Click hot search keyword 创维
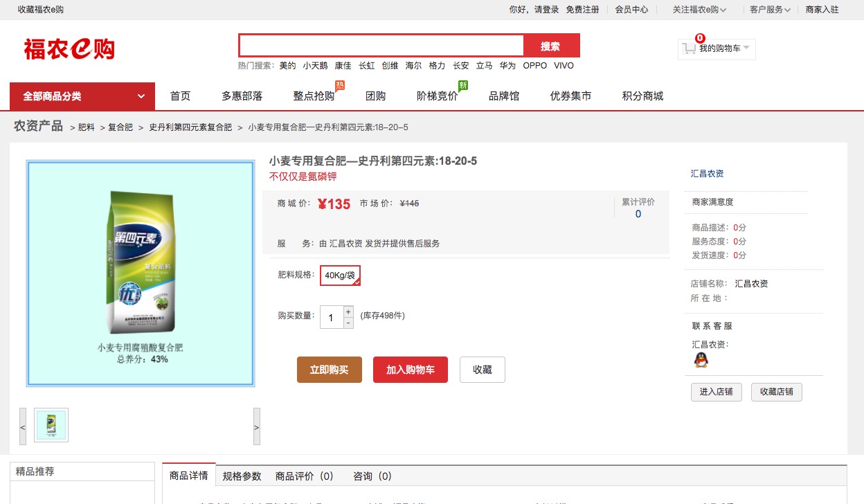Viewport: 864px width, 504px height. pos(390,66)
